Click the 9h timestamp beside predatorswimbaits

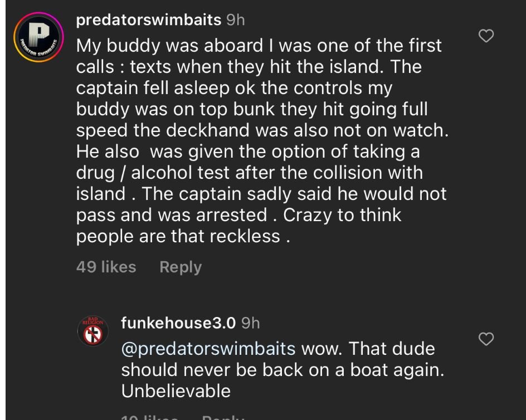236,20
